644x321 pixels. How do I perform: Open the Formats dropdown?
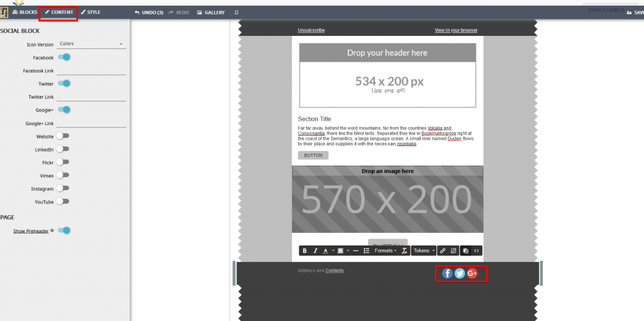coord(386,251)
